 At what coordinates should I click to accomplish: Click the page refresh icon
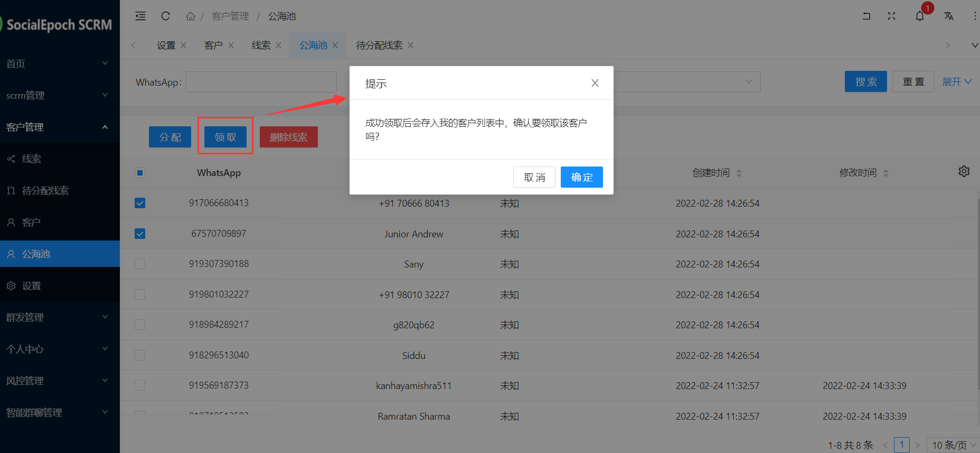coord(165,16)
